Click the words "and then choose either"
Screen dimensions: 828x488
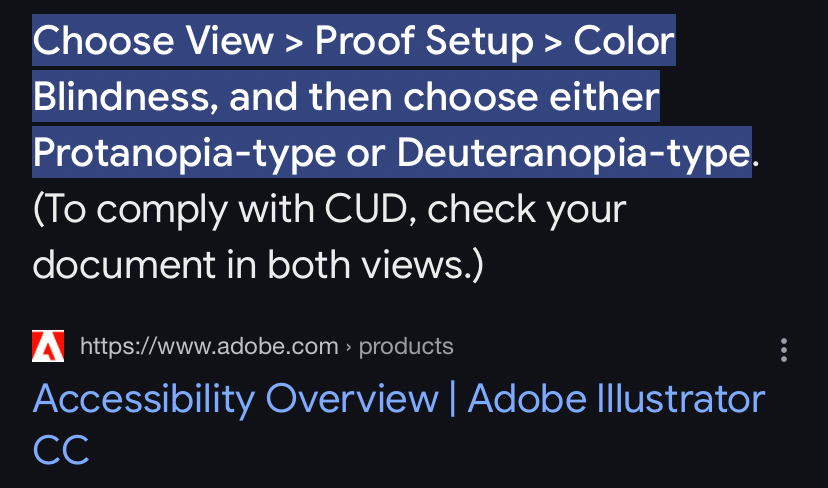pos(445,97)
